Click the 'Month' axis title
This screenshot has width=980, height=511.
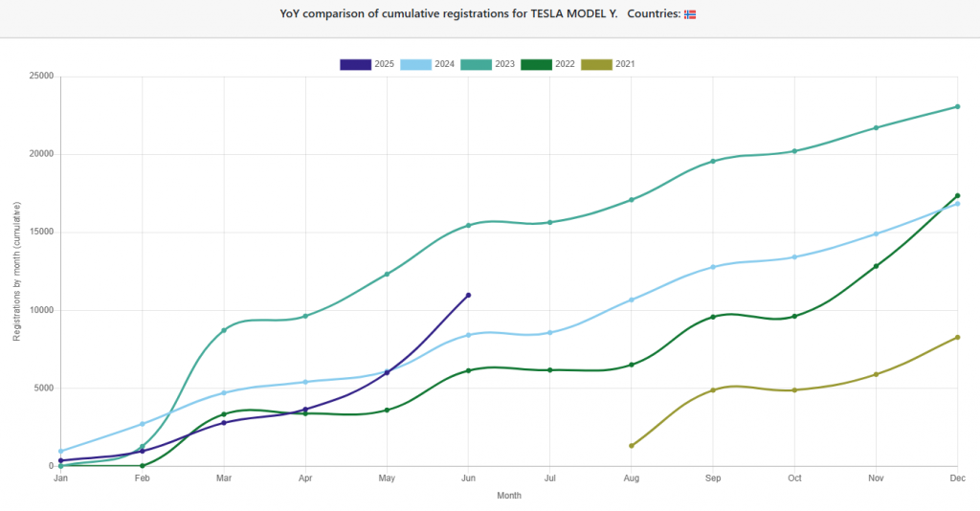[509, 496]
